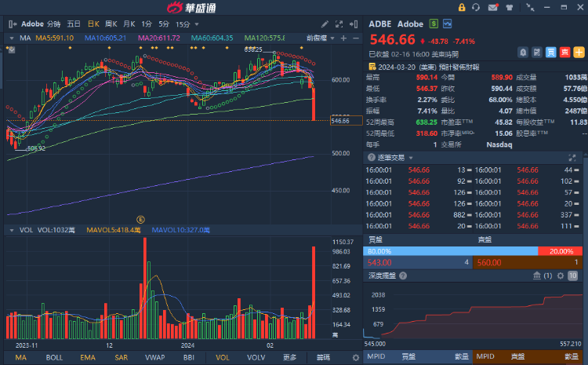The width and height of the screenshot is (588, 365).
Task: Click the red sell (賣) button icon
Action: point(565,53)
